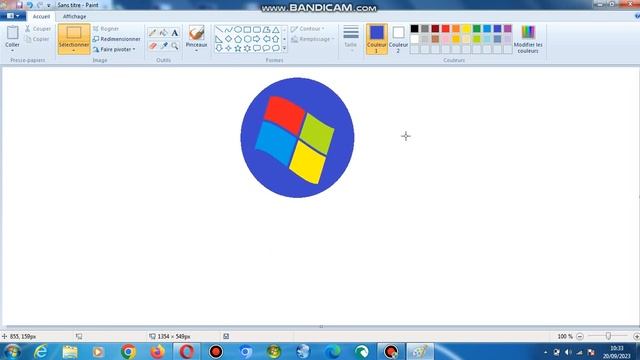Switch to the Affichage tab
The height and width of the screenshot is (360, 640).
tap(74, 16)
